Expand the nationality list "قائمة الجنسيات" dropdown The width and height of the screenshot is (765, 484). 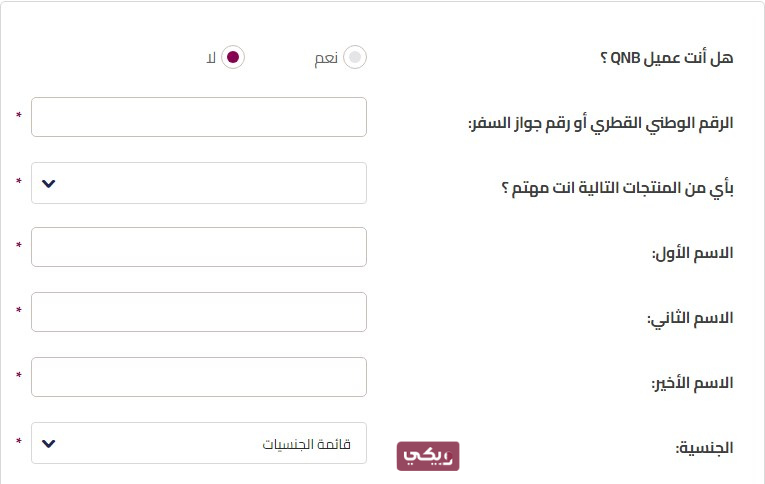(199, 443)
